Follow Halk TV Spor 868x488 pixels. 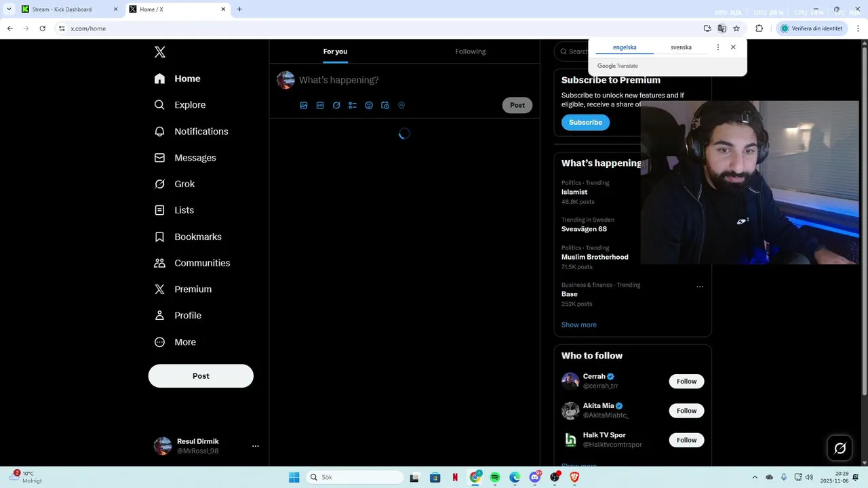(686, 440)
